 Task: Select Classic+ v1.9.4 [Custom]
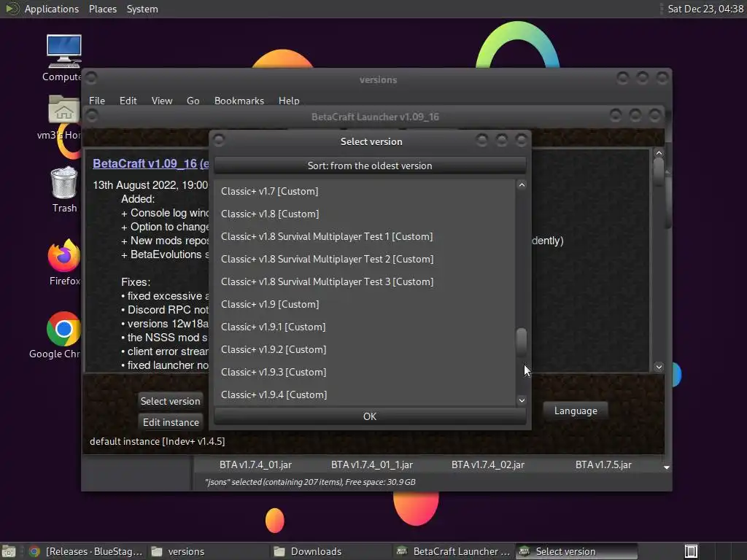click(x=365, y=394)
